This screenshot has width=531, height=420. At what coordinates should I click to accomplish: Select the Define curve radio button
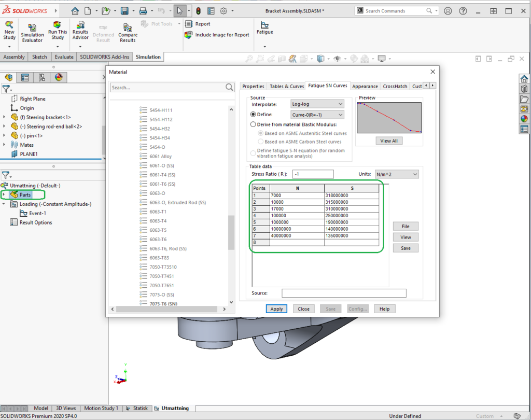click(254, 115)
